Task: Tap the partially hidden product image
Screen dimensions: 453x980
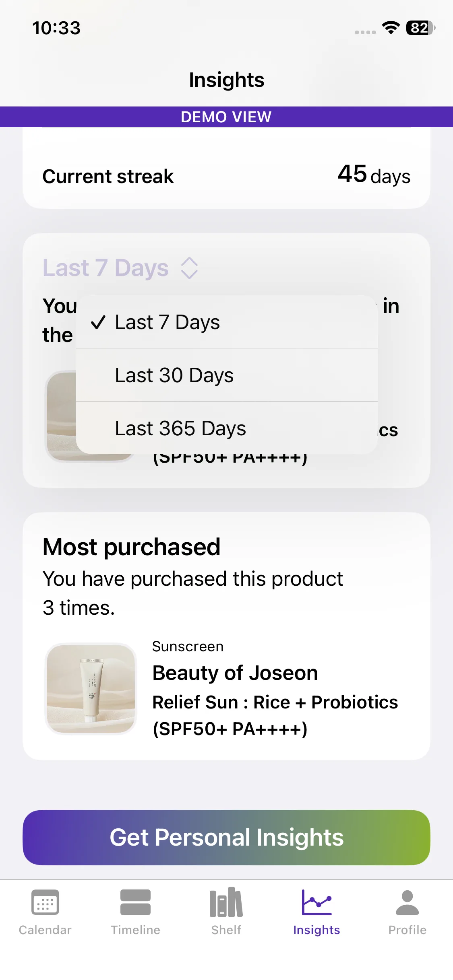Action: (61, 416)
